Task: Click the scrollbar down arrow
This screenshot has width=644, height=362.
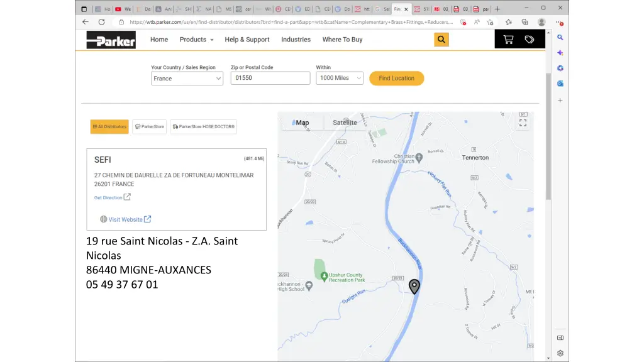Action: (x=548, y=358)
